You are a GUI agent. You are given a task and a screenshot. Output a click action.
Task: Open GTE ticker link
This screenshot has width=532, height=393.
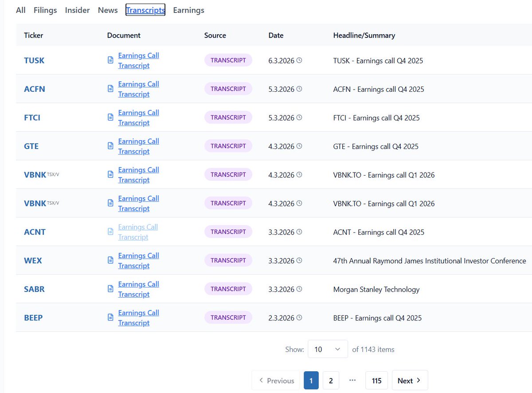point(31,146)
